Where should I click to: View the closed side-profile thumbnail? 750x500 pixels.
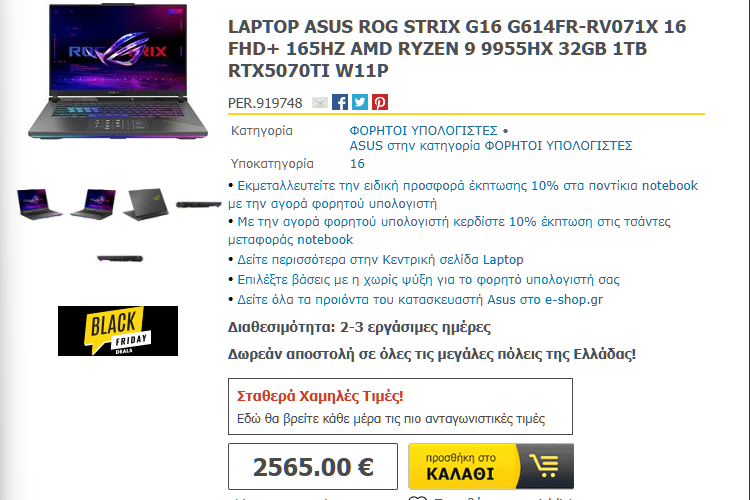tap(199, 204)
